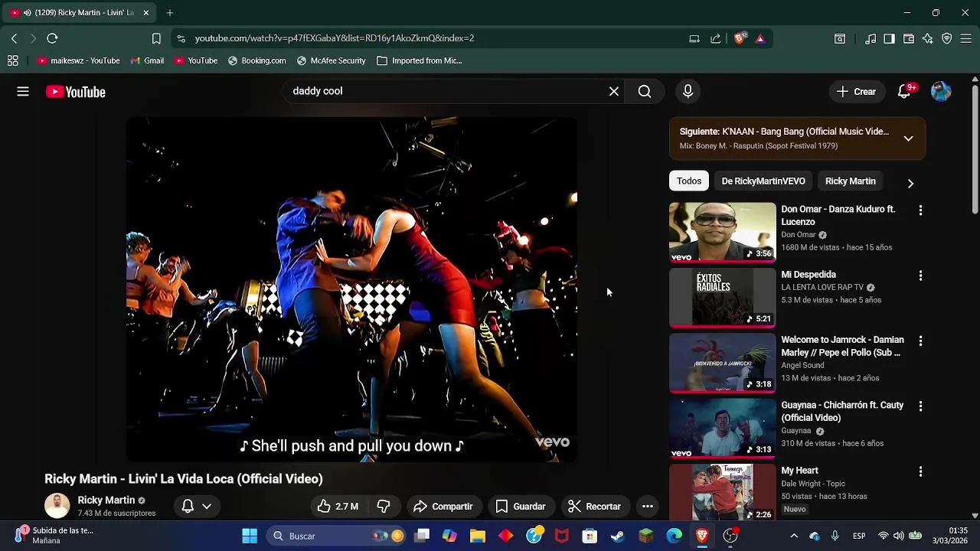Show more filter chips with right arrow
This screenshot has height=551, width=980.
click(910, 183)
